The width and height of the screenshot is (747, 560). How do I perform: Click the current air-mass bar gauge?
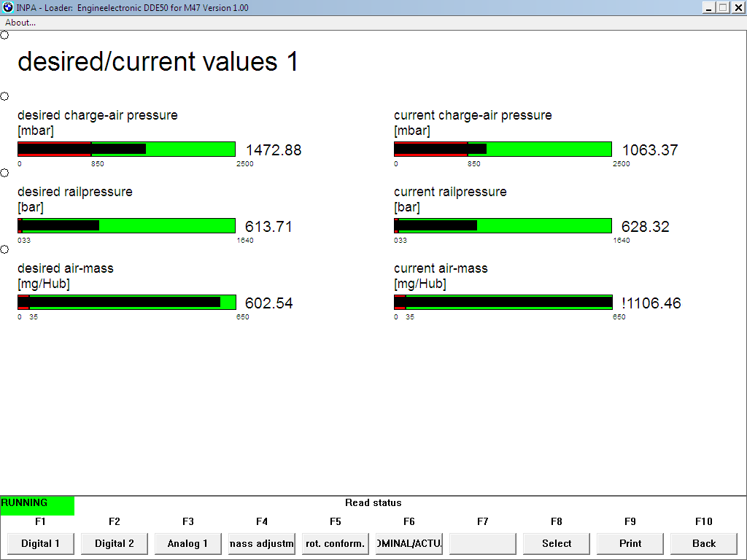(503, 303)
